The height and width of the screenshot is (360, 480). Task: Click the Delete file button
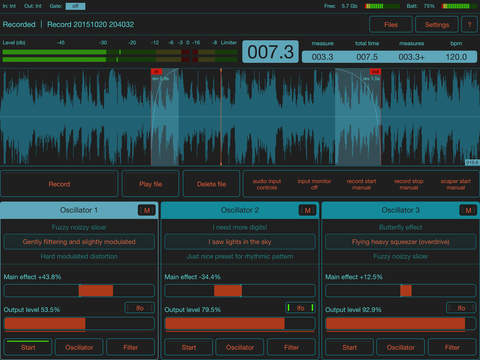(211, 184)
